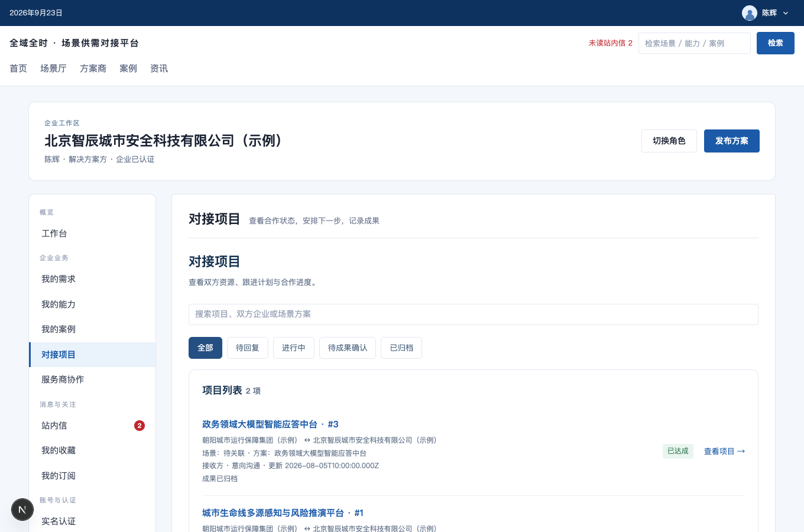Image resolution: width=804 pixels, height=532 pixels.
Task: Open project 政务领域大模型智能应答中台 · #3
Action: [270, 424]
